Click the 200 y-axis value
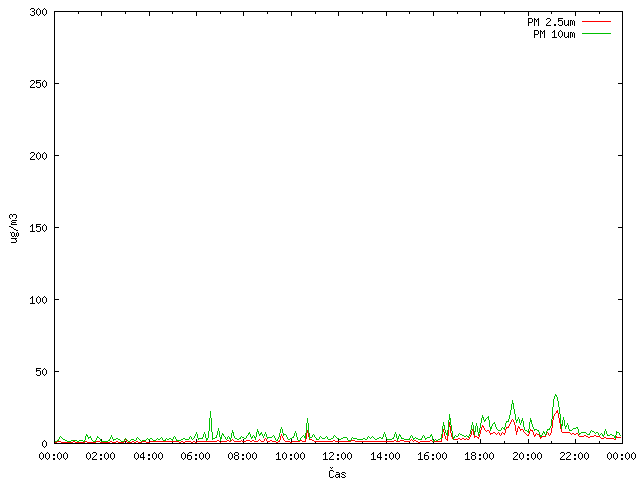Image resolution: width=640 pixels, height=480 pixels. [38, 156]
